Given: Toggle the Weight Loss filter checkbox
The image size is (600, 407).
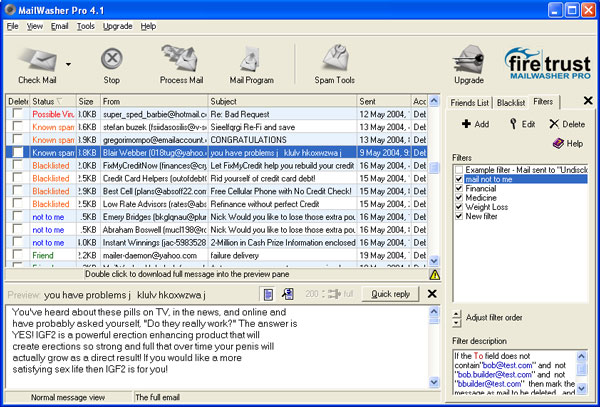Looking at the screenshot, I should pos(459,207).
